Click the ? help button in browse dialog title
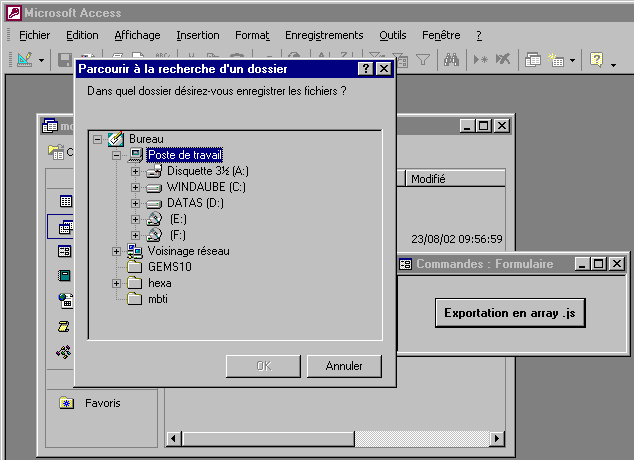634x460 pixels. (x=366, y=69)
